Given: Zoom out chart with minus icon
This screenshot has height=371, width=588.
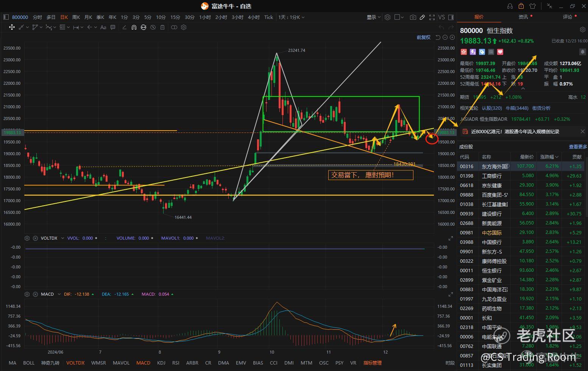Looking at the screenshot, I should [x=445, y=37].
